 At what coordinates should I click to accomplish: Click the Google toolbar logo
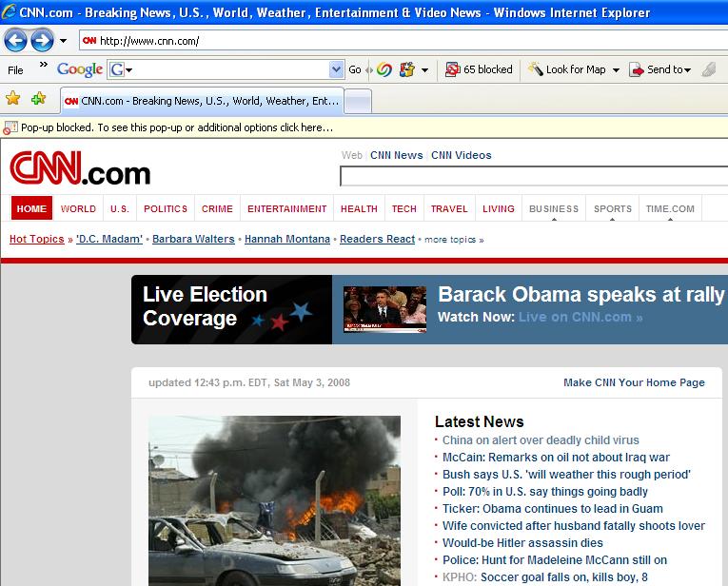point(80,69)
